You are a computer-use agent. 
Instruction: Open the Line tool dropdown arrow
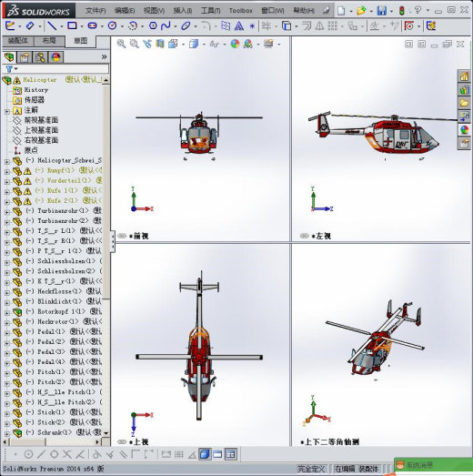pyautogui.click(x=62, y=26)
